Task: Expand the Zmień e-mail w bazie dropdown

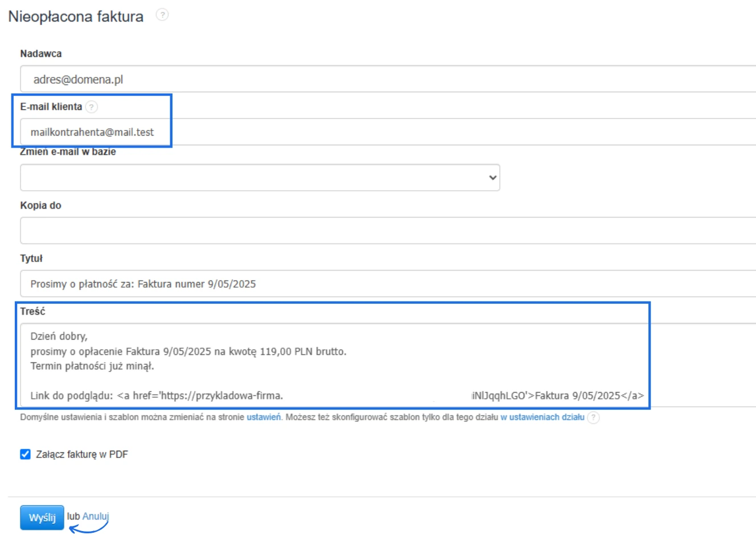Action: click(260, 178)
